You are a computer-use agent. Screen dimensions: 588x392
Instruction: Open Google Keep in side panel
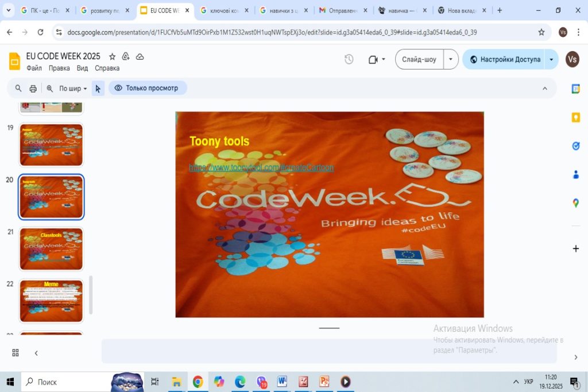point(575,117)
